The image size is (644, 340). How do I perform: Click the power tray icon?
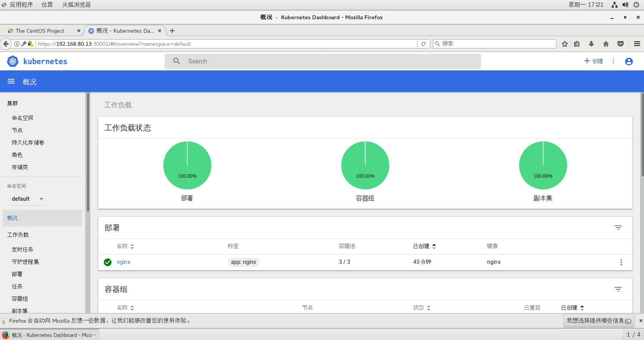point(636,5)
